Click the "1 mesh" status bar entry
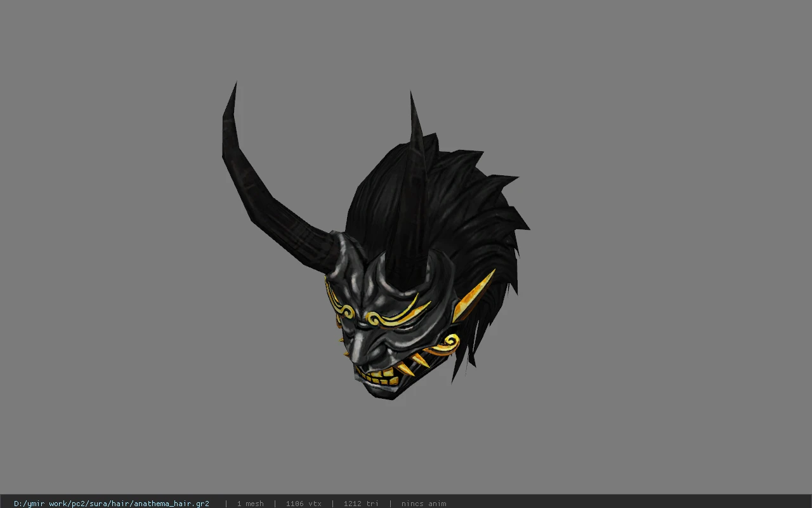The width and height of the screenshot is (812, 508). pos(250,504)
